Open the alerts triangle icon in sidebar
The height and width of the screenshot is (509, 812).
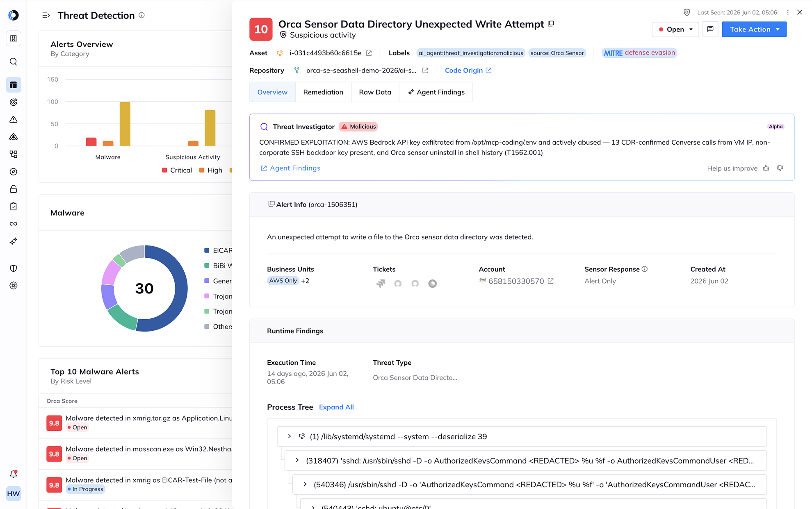click(x=14, y=120)
